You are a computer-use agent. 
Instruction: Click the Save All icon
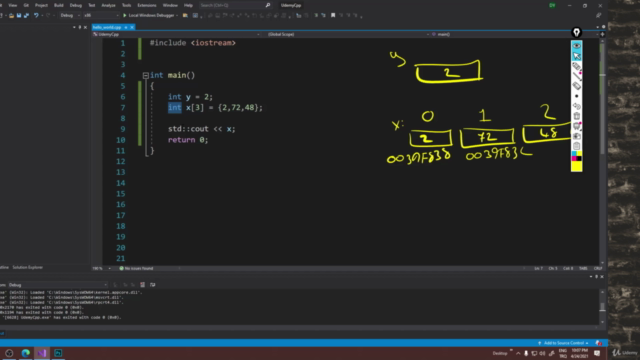(26, 16)
